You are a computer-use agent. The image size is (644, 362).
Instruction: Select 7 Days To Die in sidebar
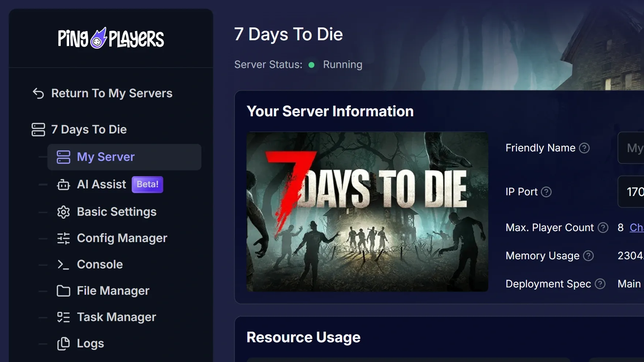click(89, 129)
